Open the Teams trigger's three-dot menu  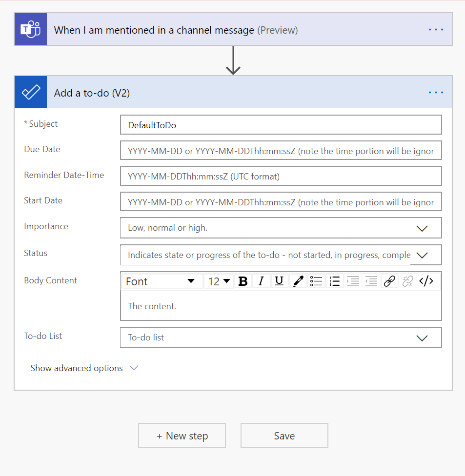point(436,29)
